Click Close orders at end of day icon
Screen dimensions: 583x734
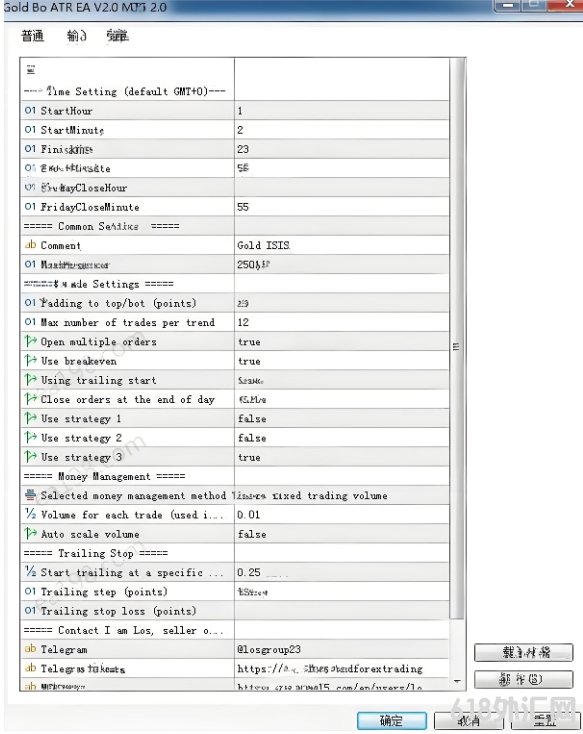(30, 399)
